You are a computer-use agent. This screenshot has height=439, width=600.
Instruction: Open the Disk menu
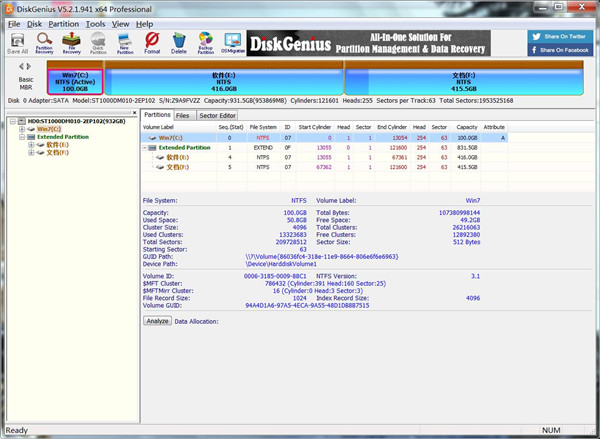(34, 24)
